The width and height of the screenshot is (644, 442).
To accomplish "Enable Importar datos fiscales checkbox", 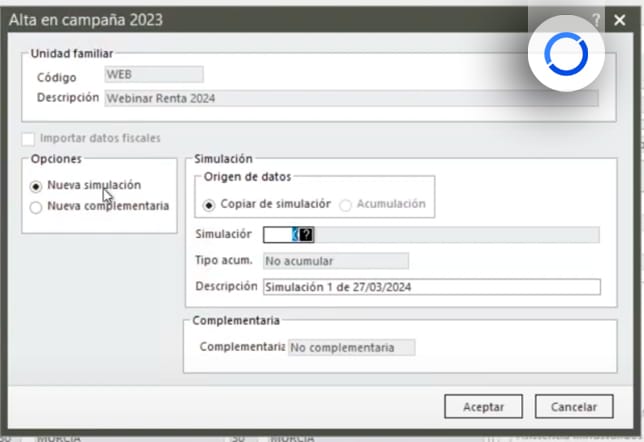I will 29,138.
